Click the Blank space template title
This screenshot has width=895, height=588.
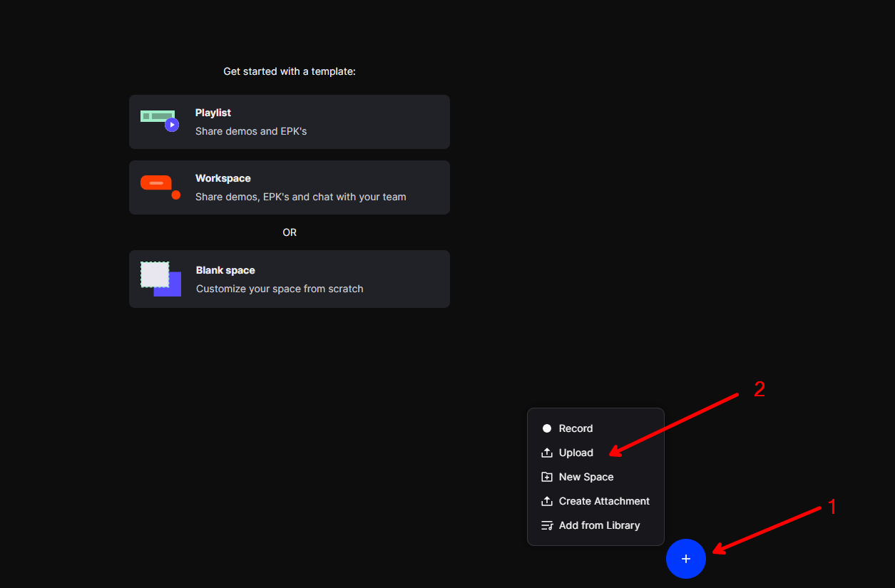point(225,270)
